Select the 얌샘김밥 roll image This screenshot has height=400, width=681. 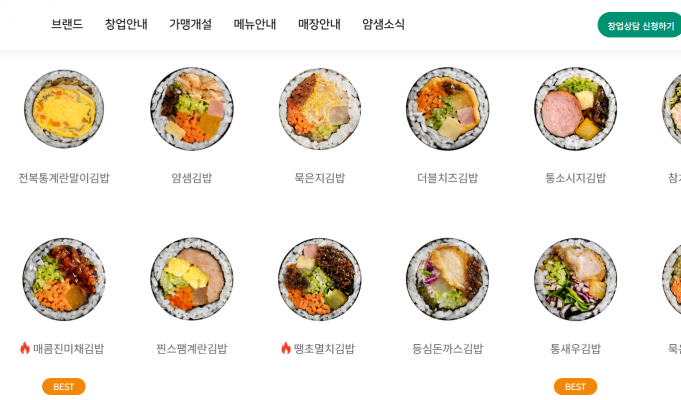click(x=192, y=109)
